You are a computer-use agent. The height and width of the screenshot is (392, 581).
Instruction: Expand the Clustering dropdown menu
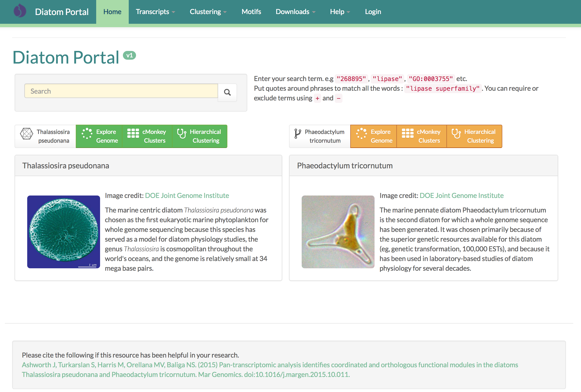tap(208, 12)
